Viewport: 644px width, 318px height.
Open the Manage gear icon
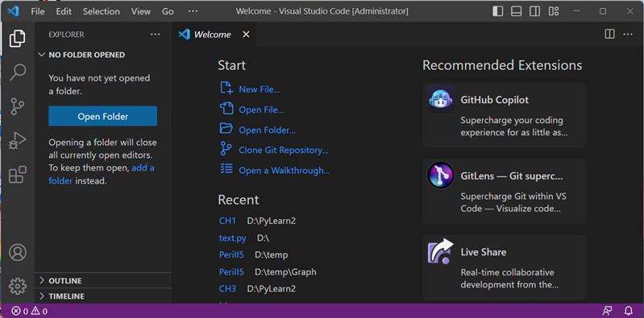(x=17, y=286)
